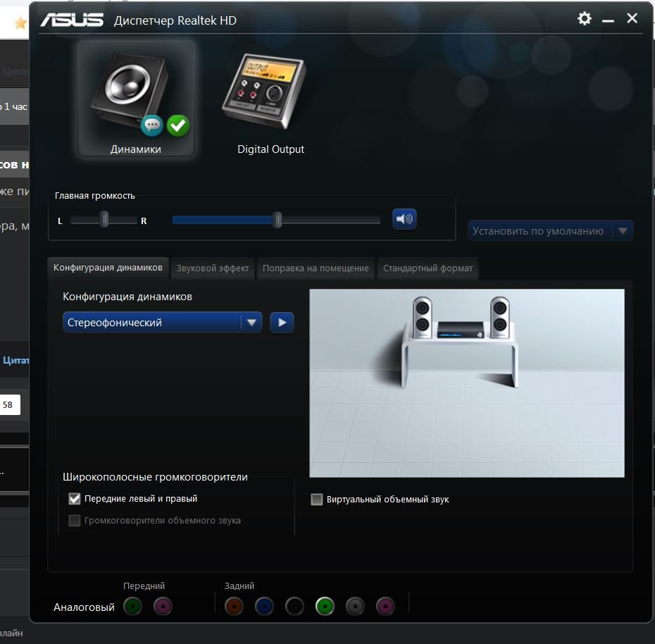Viewport: 655px width, 644px height.
Task: Click the Установить по умолчанию button
Action: tap(538, 231)
